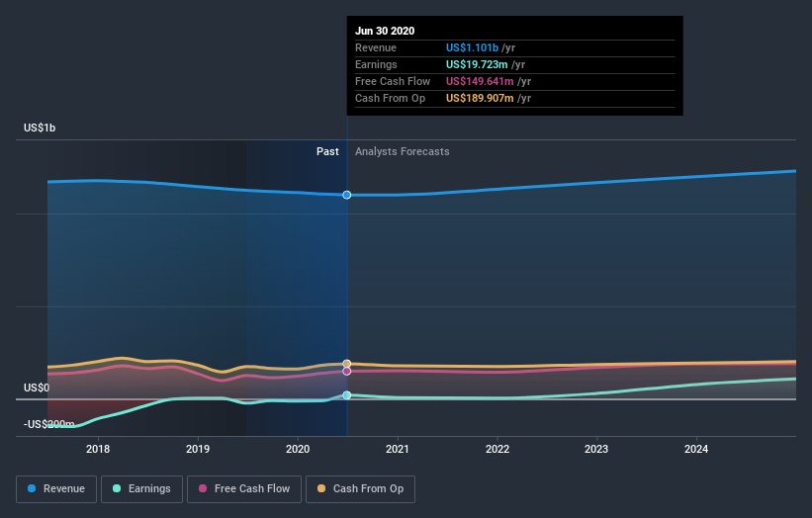
Task: Click the pink dot in Free Cash Flow legend
Action: (203, 488)
